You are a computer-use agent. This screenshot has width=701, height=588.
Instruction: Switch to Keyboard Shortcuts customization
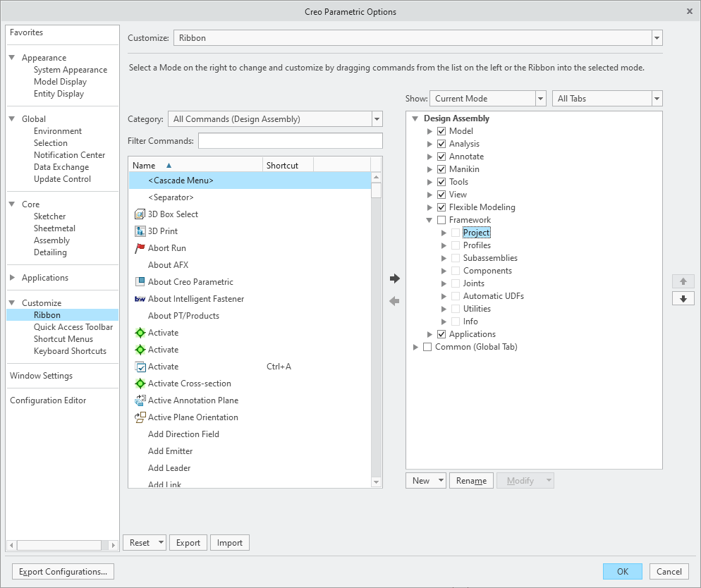[x=69, y=350]
